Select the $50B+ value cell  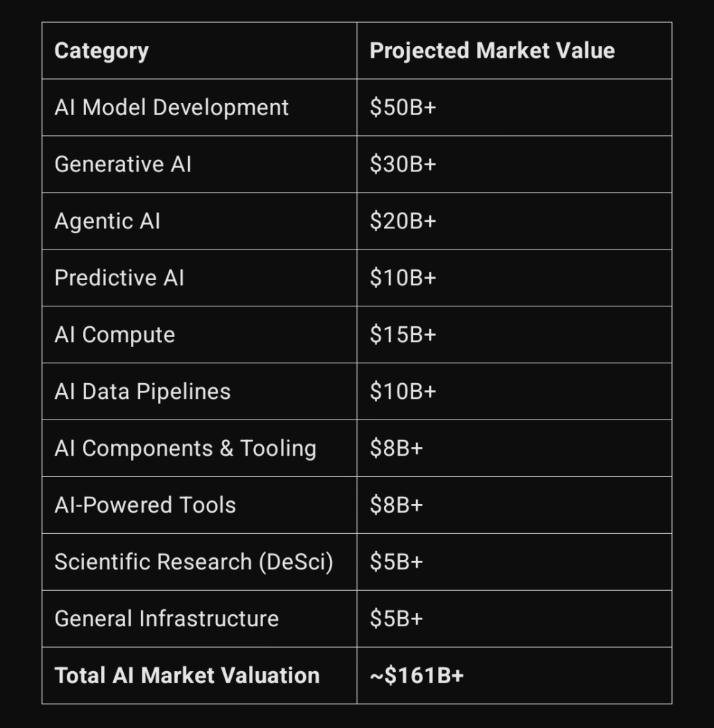403,107
